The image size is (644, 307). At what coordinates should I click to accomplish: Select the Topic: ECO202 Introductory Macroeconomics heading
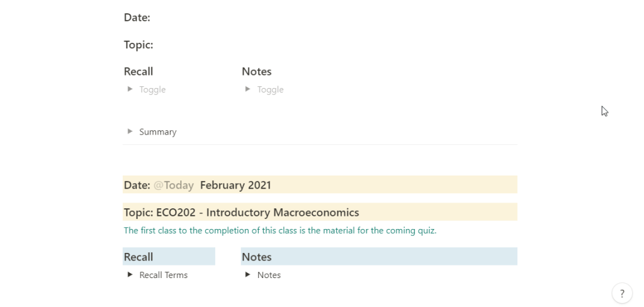coord(242,213)
